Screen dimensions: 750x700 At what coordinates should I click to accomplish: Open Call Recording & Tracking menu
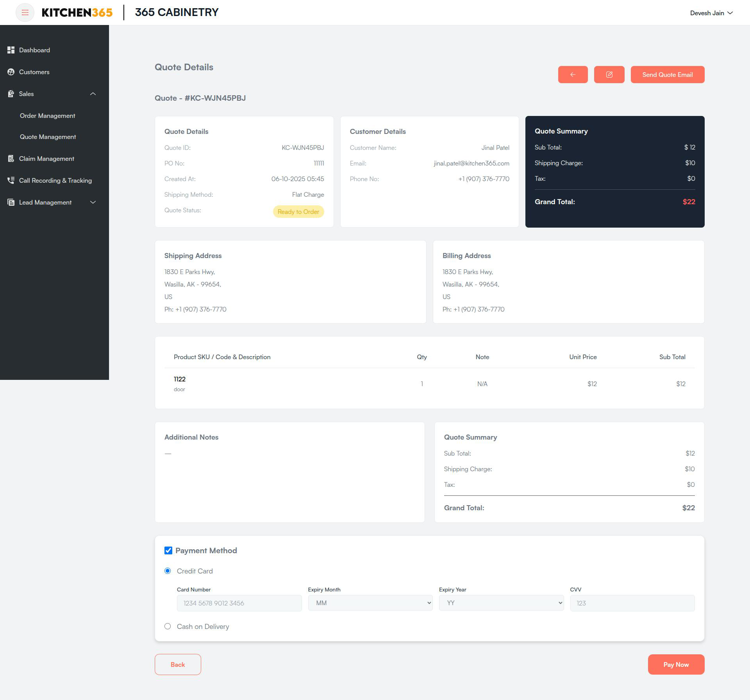pyautogui.click(x=55, y=180)
